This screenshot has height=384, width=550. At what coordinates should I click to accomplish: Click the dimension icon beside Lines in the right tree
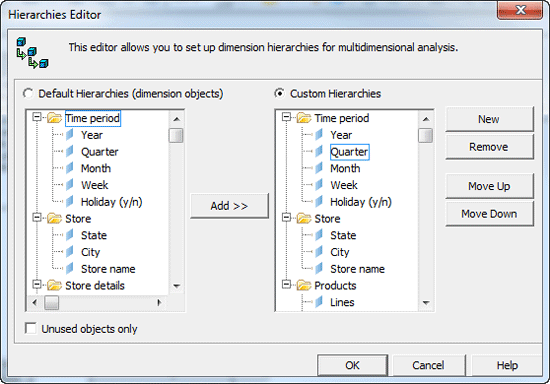(x=319, y=302)
